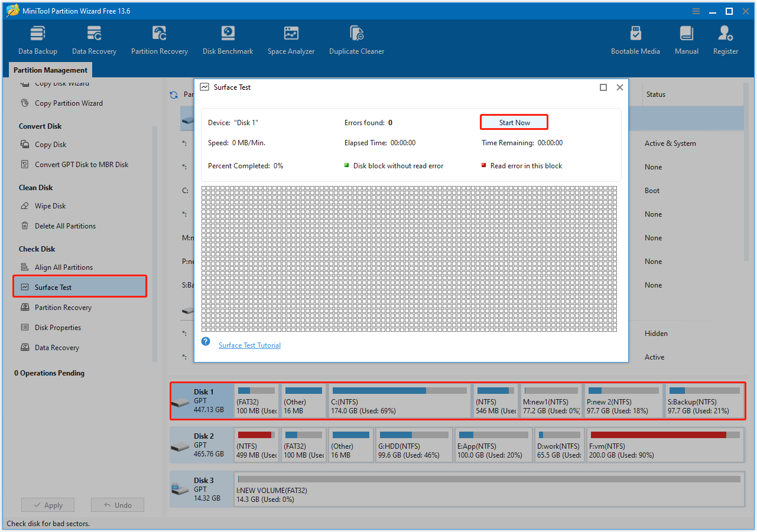Select Disk 2 (Other) 16 MB partition
Viewport: 757px width, 532px height.
click(x=351, y=445)
